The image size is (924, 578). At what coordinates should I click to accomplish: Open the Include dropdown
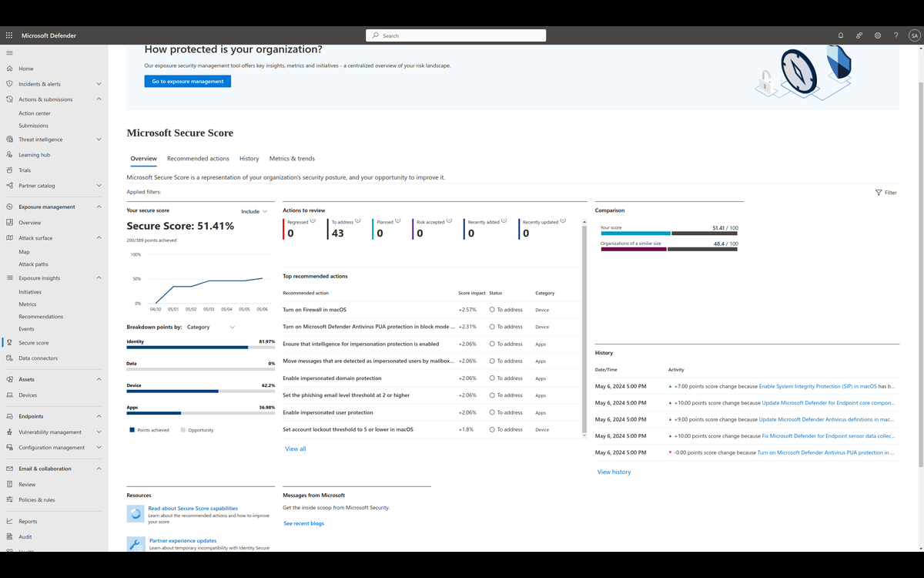pyautogui.click(x=254, y=211)
